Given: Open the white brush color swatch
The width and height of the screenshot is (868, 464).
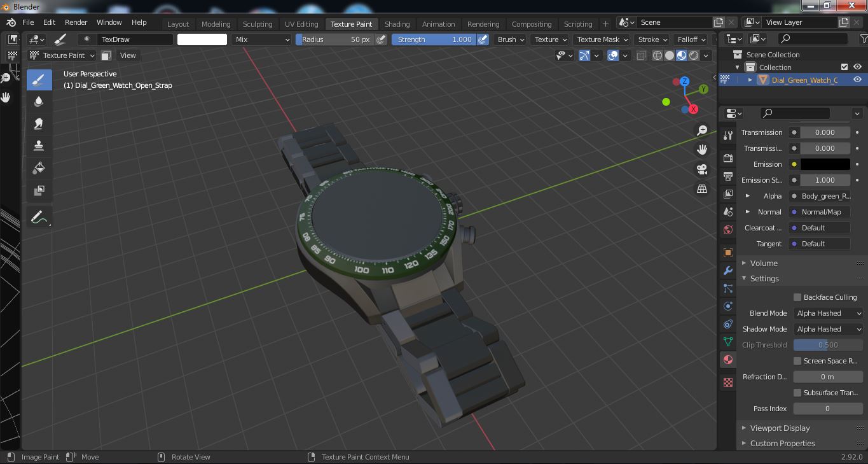Looking at the screenshot, I should click(202, 39).
